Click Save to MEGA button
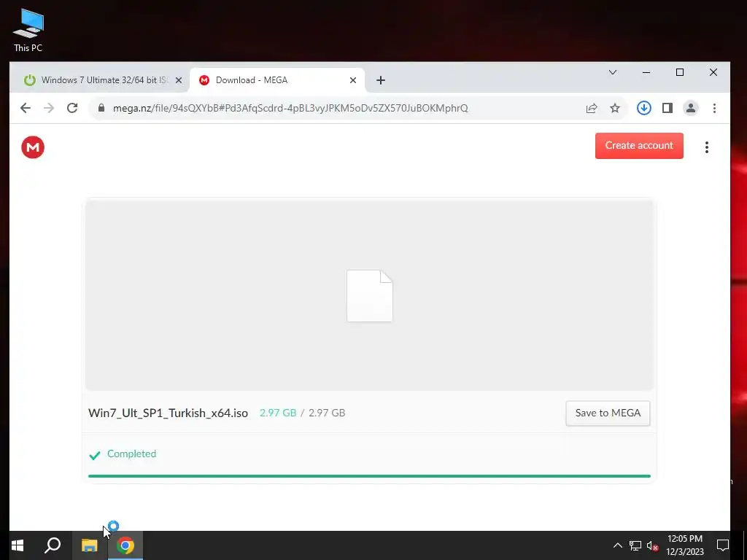Viewport: 747px width, 560px height. click(x=608, y=413)
